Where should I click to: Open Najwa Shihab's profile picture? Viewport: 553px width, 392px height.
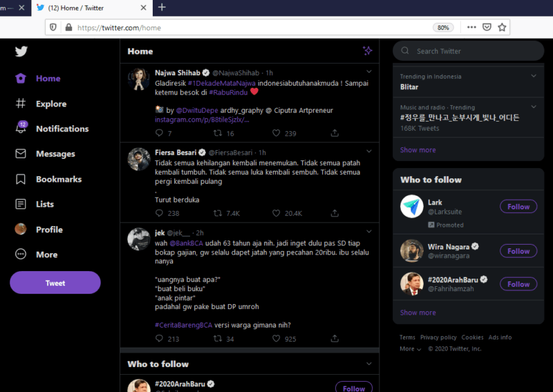click(139, 79)
